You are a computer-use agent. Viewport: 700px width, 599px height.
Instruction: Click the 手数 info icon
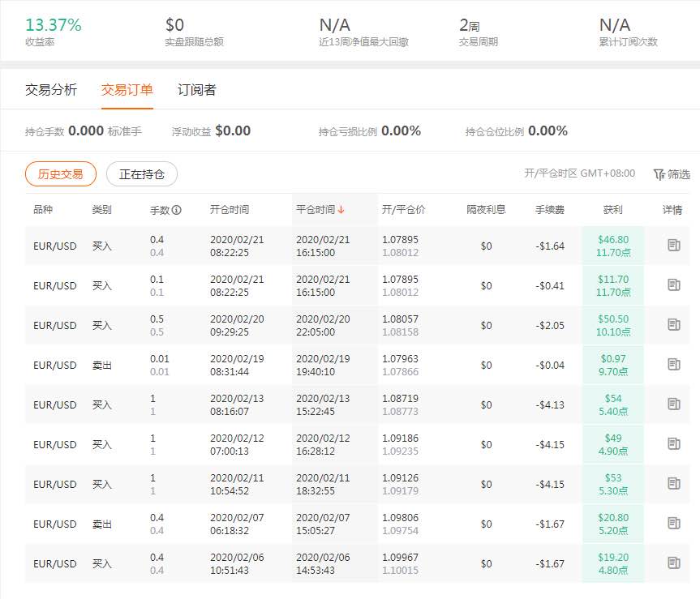click(x=177, y=210)
